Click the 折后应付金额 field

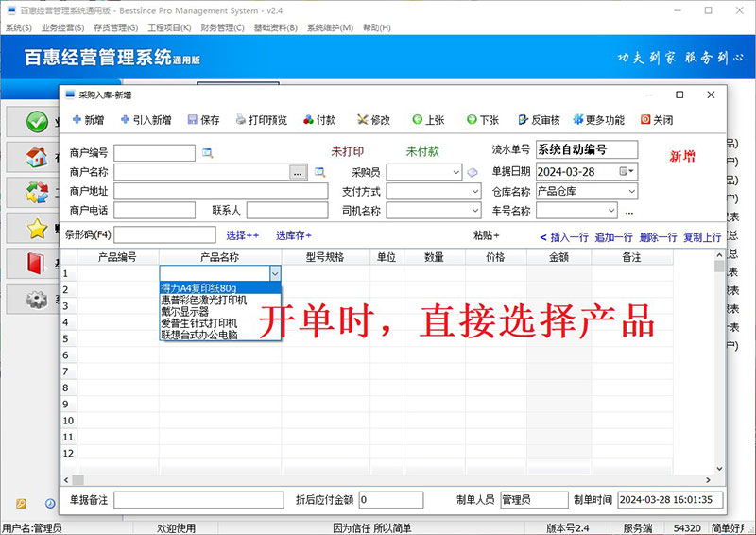coord(391,500)
